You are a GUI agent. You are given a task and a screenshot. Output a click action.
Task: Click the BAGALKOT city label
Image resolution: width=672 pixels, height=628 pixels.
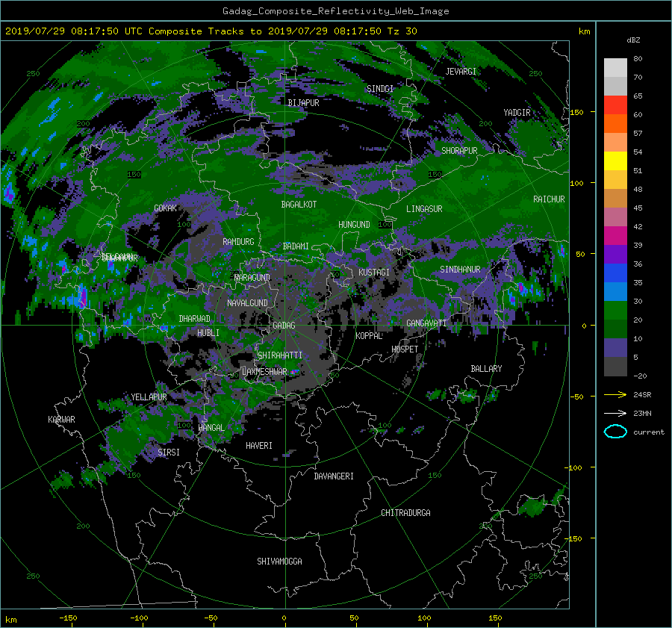point(299,205)
